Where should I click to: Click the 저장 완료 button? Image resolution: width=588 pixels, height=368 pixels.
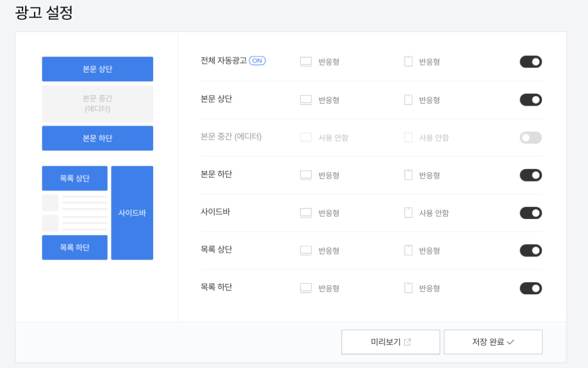493,342
